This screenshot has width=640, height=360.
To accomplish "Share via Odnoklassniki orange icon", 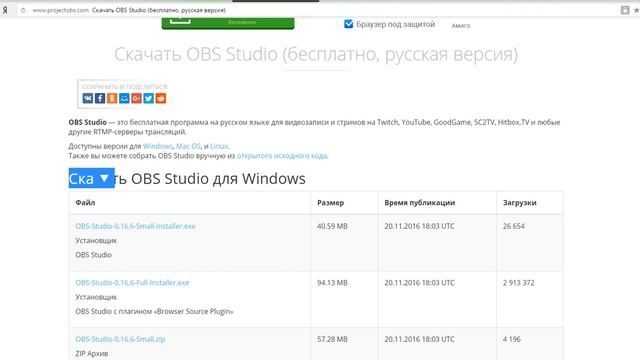I will 112,98.
